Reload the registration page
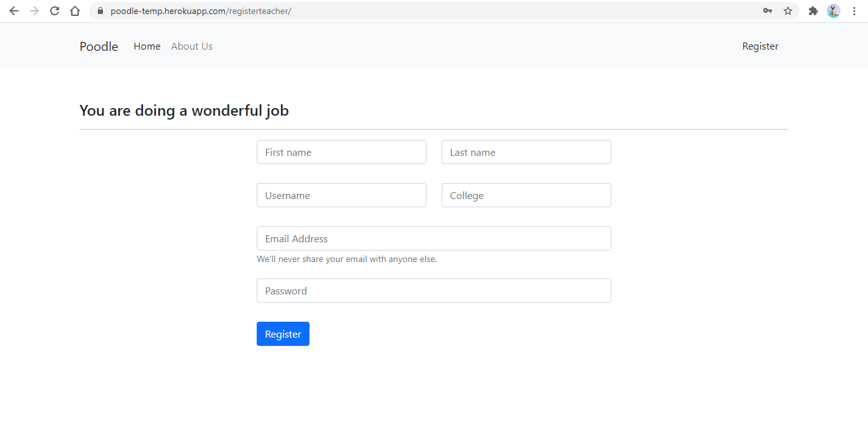The height and width of the screenshot is (440, 868). click(55, 11)
